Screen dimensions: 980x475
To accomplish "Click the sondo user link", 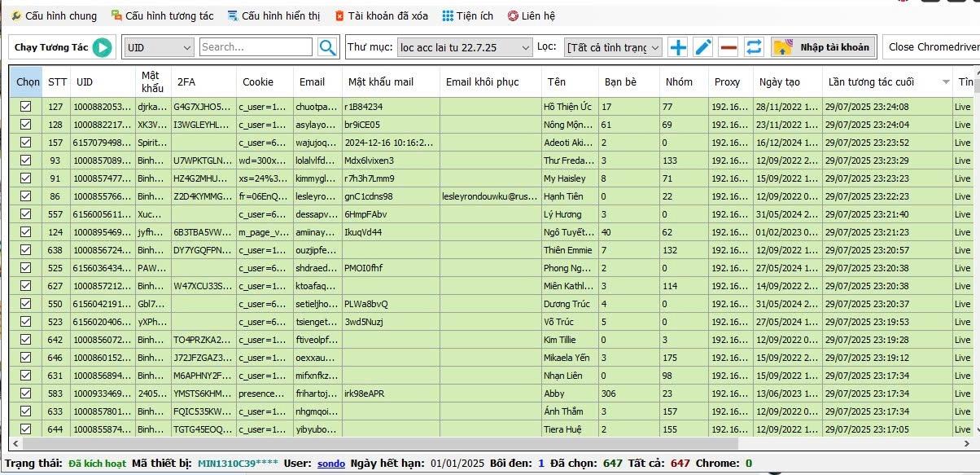I will pyautogui.click(x=330, y=463).
